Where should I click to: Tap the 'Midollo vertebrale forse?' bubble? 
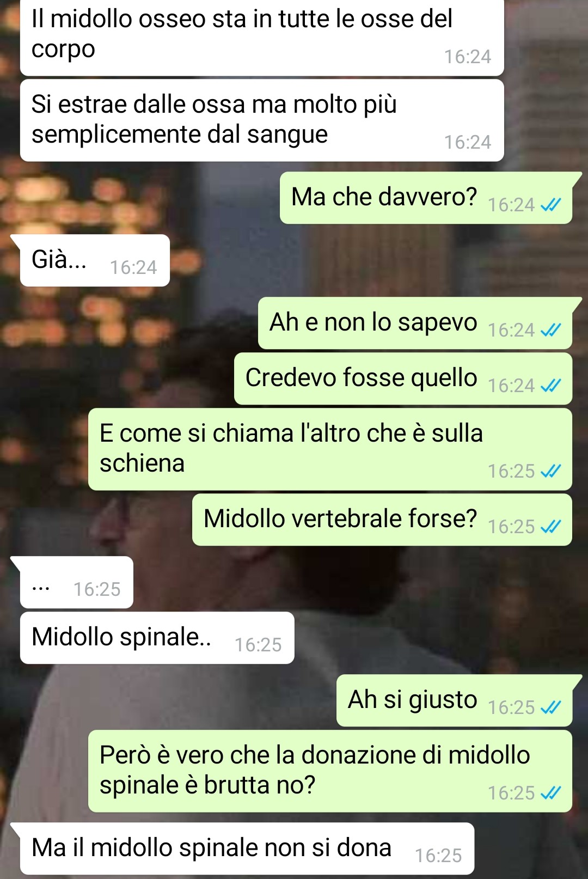coord(382,520)
